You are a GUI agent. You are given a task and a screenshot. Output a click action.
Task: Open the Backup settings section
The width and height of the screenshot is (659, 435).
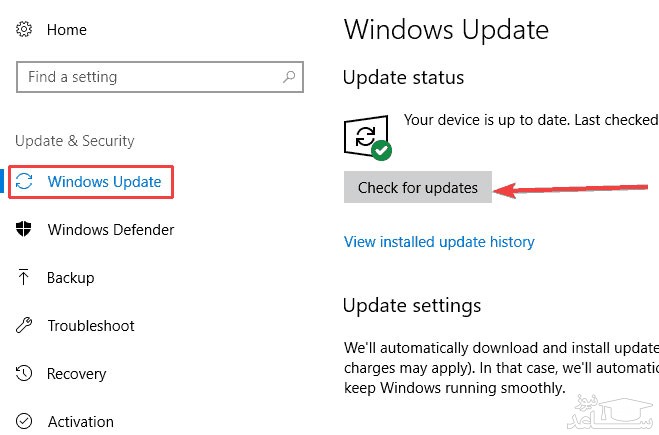[71, 278]
